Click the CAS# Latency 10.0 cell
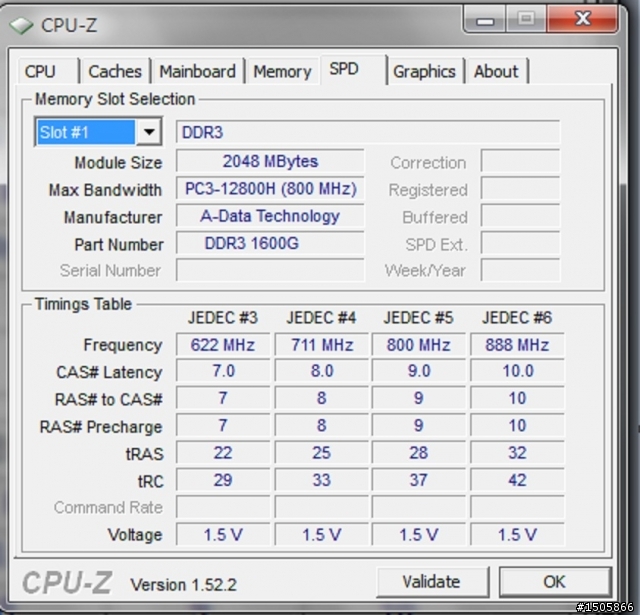Image resolution: width=640 pixels, height=615 pixels. click(x=517, y=371)
